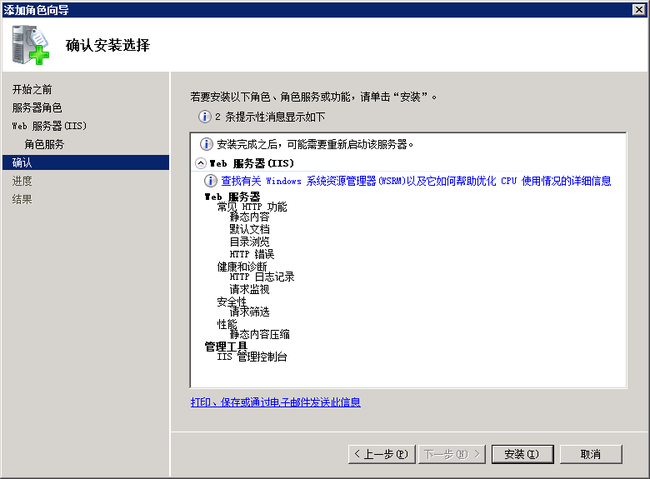Click the 取消 button

coord(591,454)
